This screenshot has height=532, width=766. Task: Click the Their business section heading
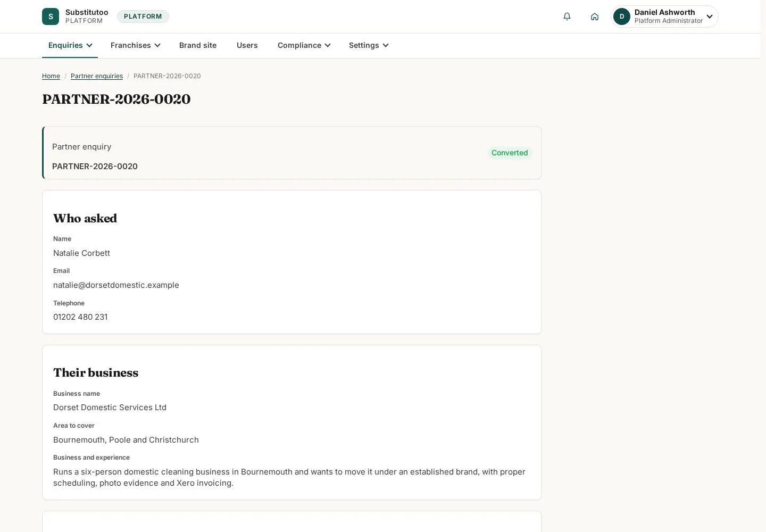[x=96, y=373]
